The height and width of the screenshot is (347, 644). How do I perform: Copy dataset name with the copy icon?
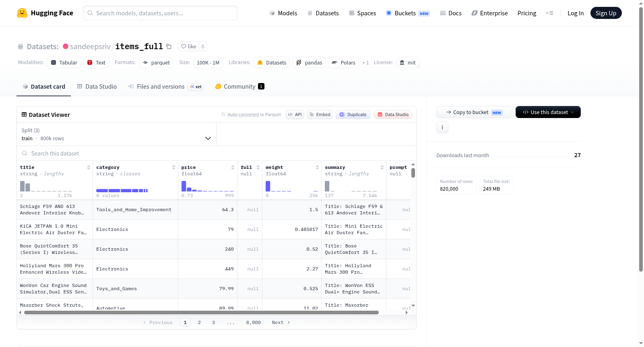click(x=169, y=46)
